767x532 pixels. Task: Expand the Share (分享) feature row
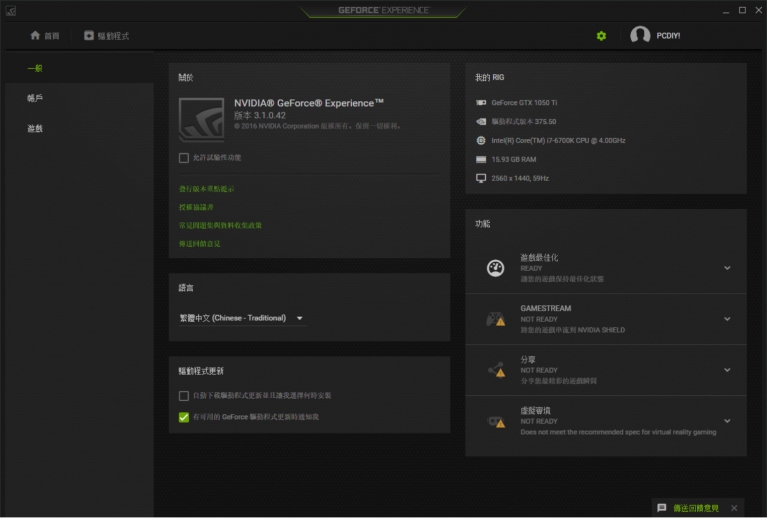click(x=727, y=370)
